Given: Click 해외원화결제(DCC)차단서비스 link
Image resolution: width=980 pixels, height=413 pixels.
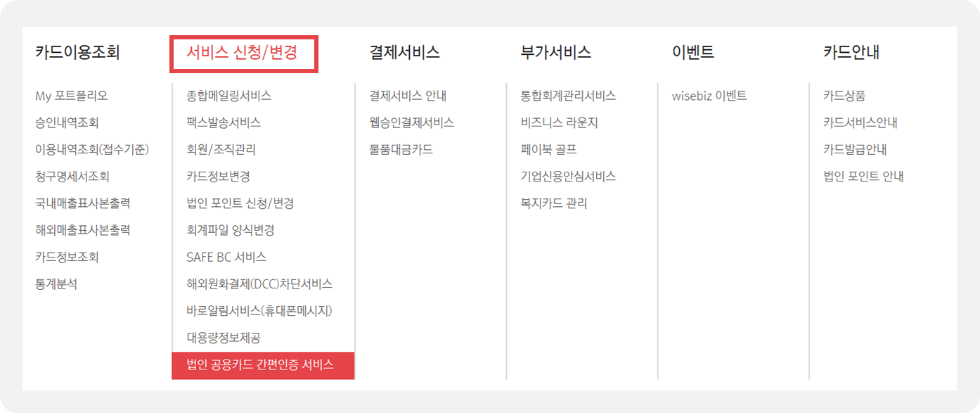Looking at the screenshot, I should [259, 284].
